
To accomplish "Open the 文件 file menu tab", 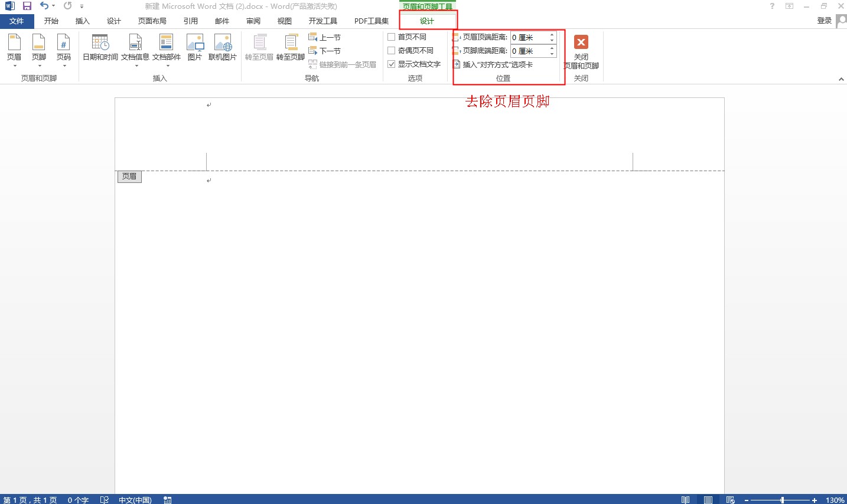I will tap(17, 21).
